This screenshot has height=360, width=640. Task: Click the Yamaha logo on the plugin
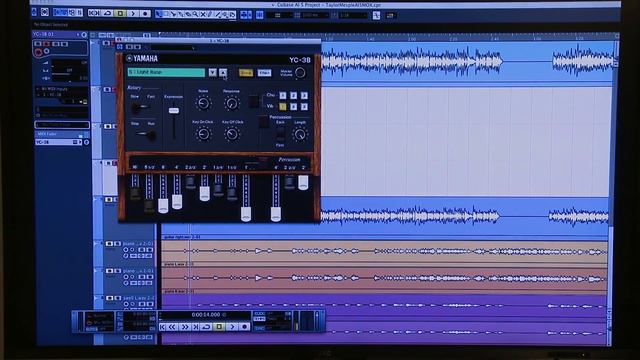coord(142,59)
